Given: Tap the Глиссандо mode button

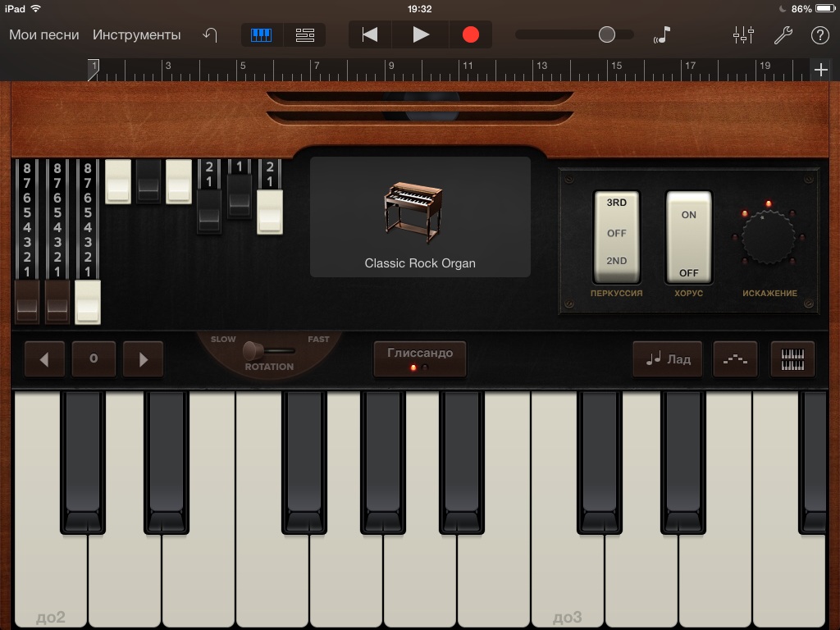Looking at the screenshot, I should [x=420, y=358].
